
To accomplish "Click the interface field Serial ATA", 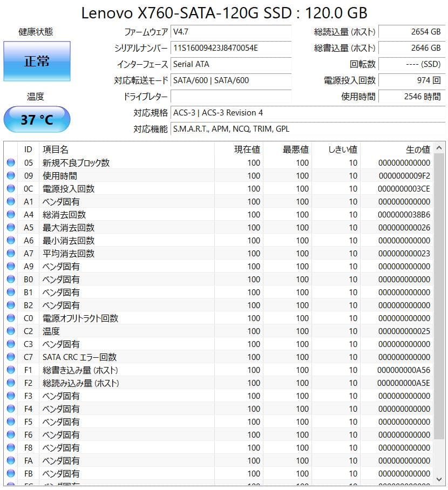I will pos(230,64).
